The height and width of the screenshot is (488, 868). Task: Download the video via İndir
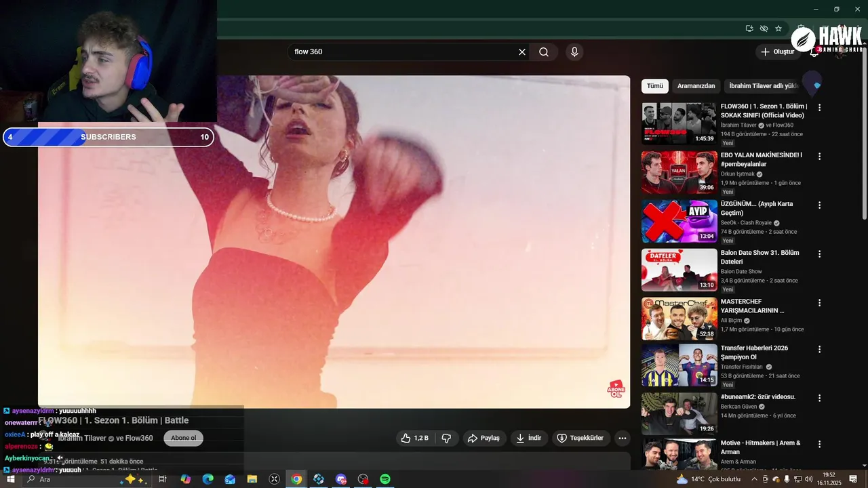point(529,439)
